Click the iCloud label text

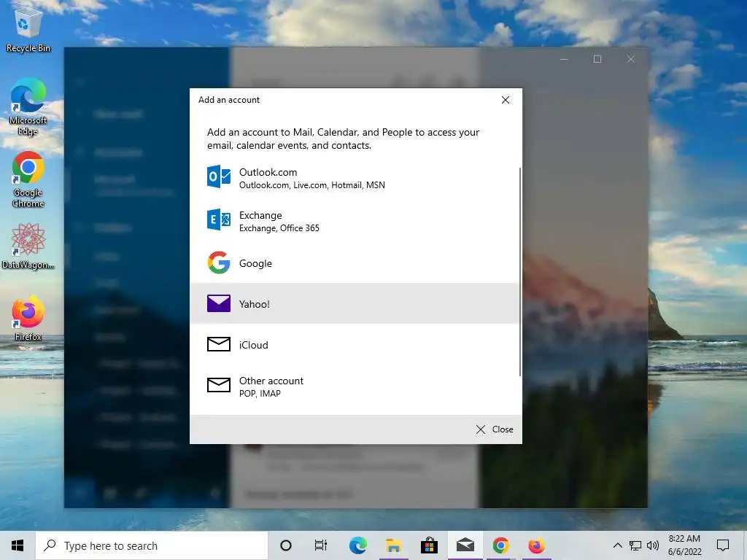(x=253, y=345)
